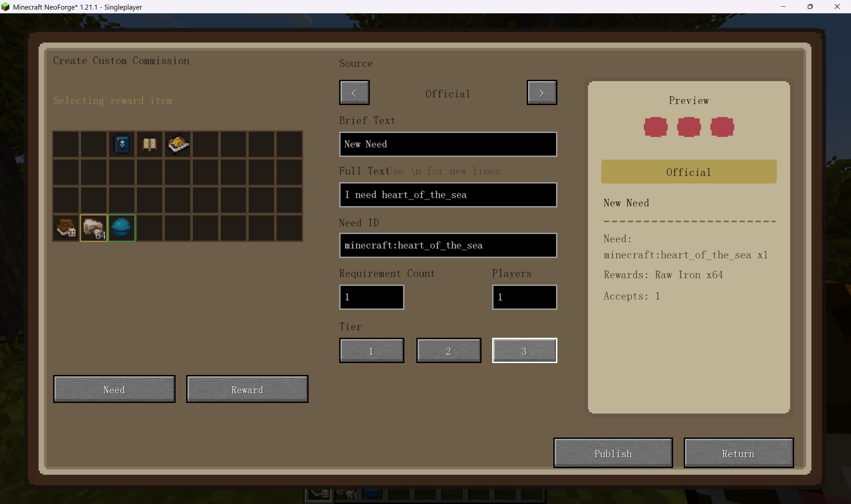Set Tier to 3
851x504 pixels.
[x=524, y=350]
